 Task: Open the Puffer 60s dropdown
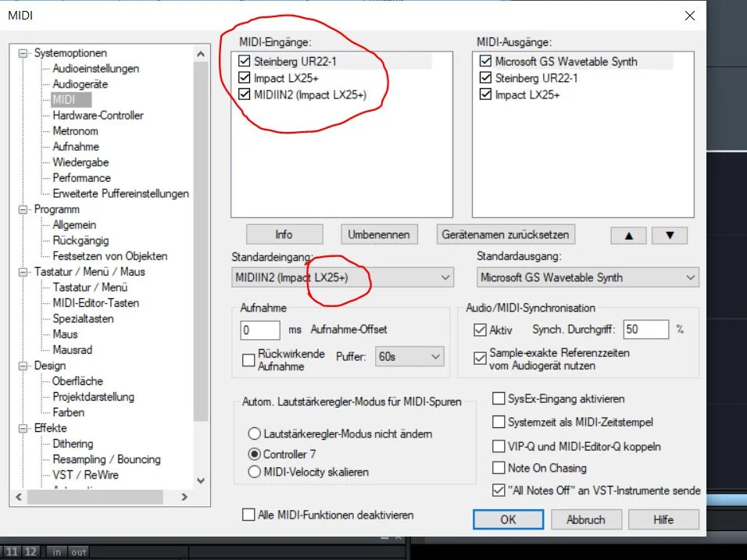click(x=409, y=357)
